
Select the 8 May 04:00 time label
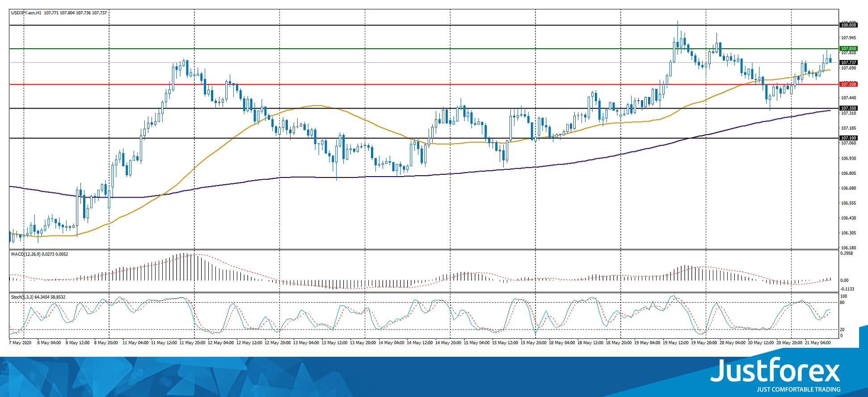click(49, 343)
